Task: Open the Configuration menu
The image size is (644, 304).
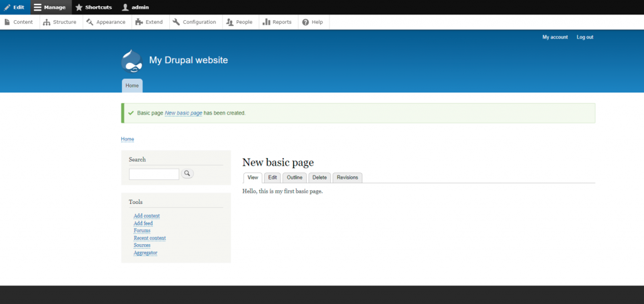Action: click(x=194, y=22)
